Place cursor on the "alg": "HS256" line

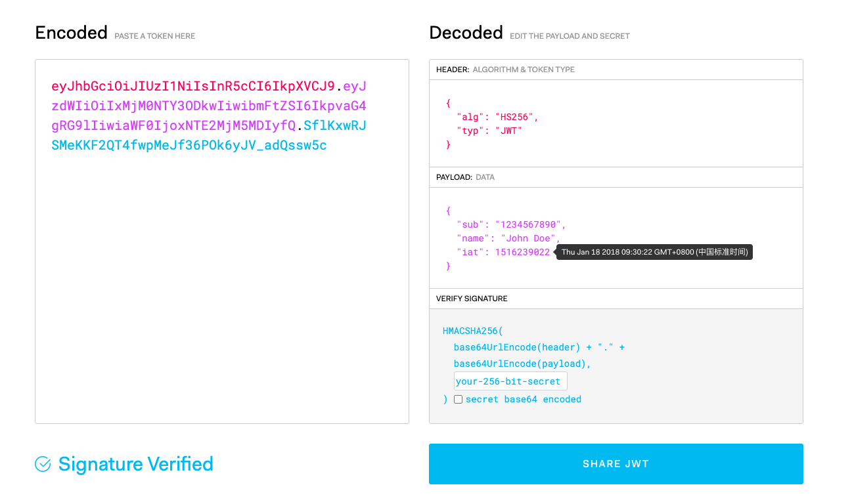[497, 117]
